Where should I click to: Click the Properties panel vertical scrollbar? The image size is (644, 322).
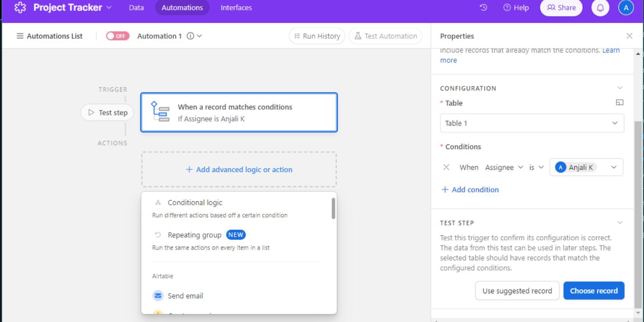pyautogui.click(x=637, y=215)
